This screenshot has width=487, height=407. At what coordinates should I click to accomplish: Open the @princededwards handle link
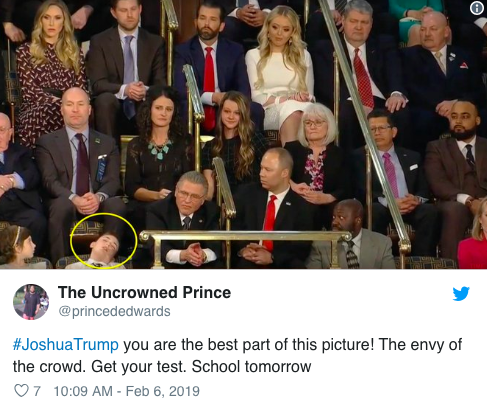tap(114, 311)
